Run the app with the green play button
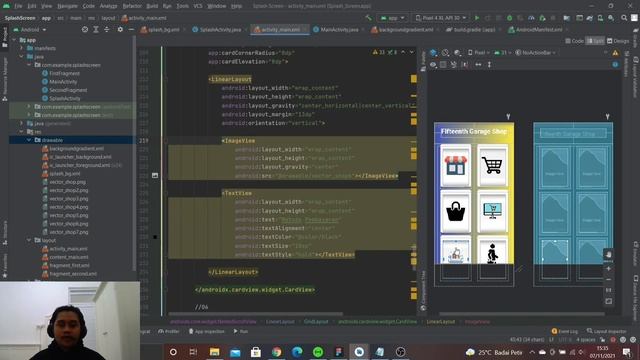This screenshot has height=360, width=640. [477, 18]
